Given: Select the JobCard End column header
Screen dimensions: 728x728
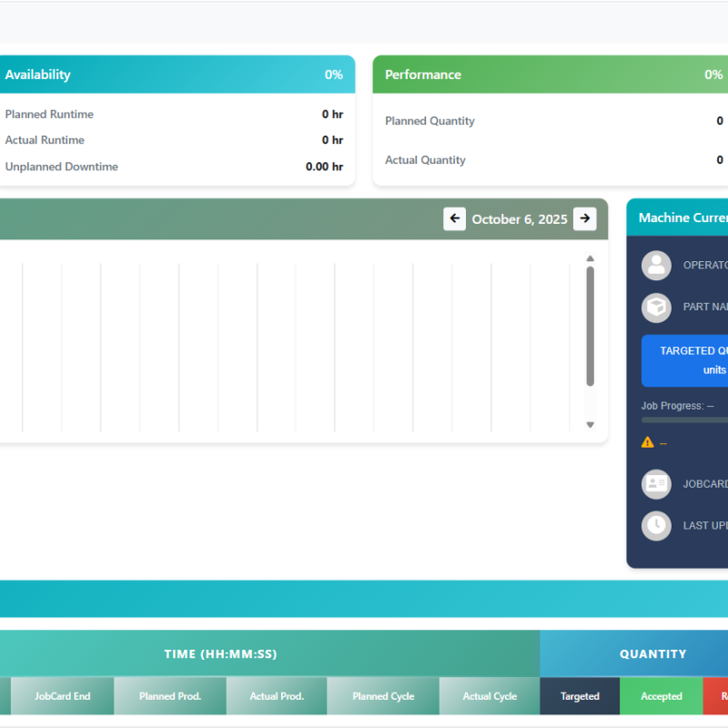Looking at the screenshot, I should [63, 696].
